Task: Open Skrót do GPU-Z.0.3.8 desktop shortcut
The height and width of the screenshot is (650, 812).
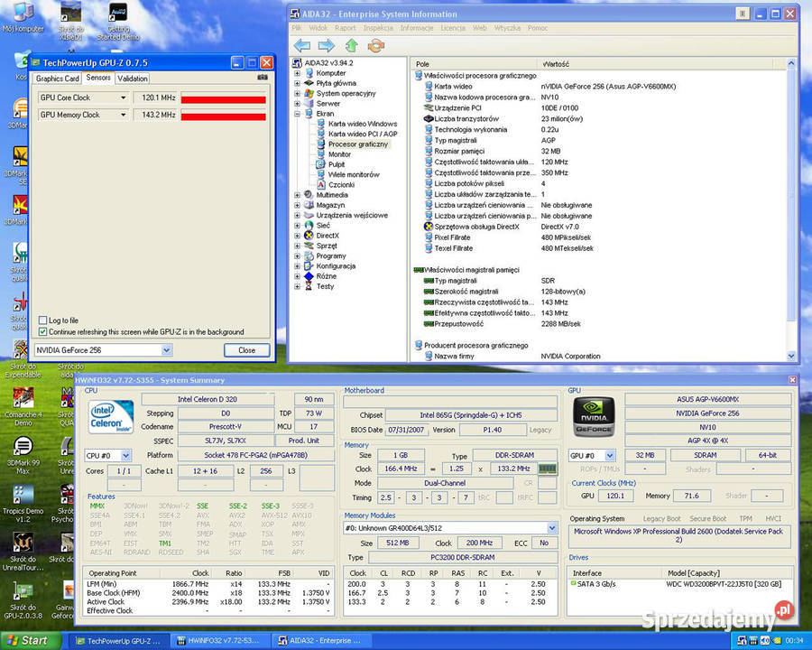Action: [x=23, y=599]
